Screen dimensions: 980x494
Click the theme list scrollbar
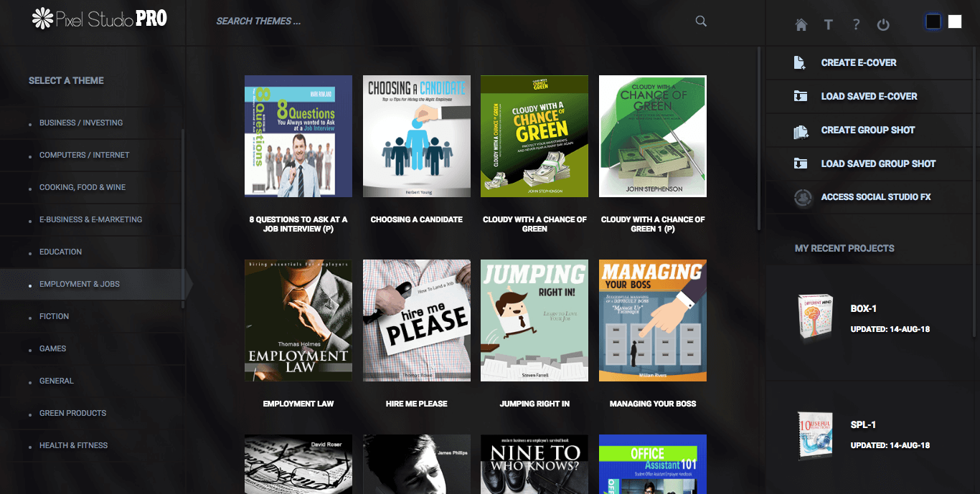pos(183,219)
